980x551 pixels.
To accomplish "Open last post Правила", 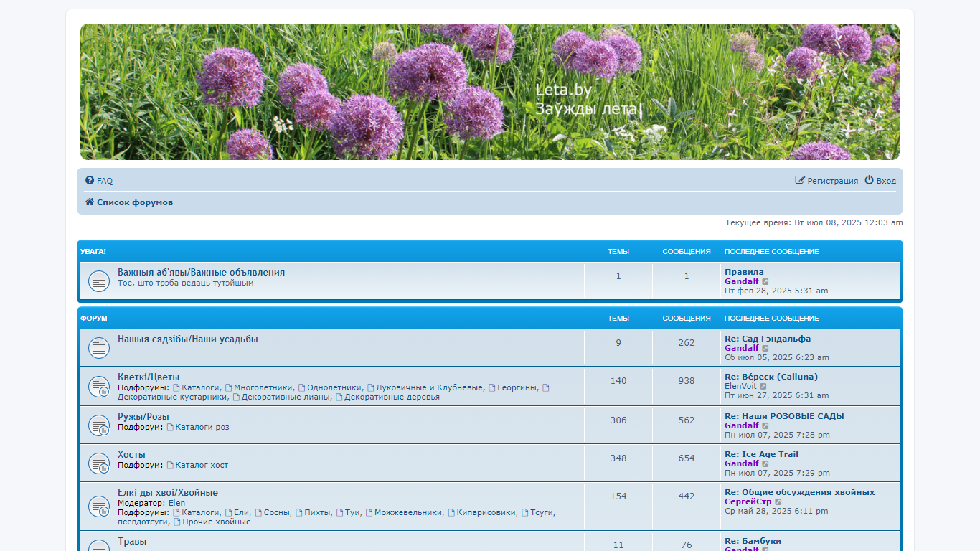I will click(744, 273).
